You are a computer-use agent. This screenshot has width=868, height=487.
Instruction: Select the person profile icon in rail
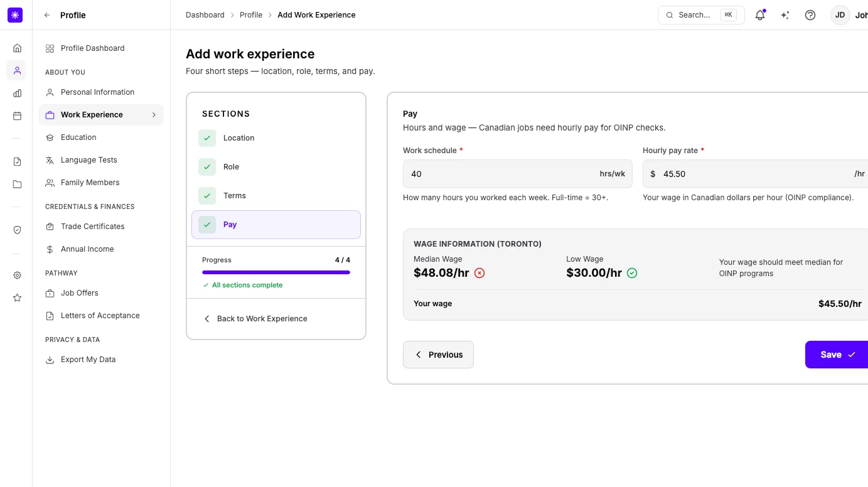click(17, 71)
